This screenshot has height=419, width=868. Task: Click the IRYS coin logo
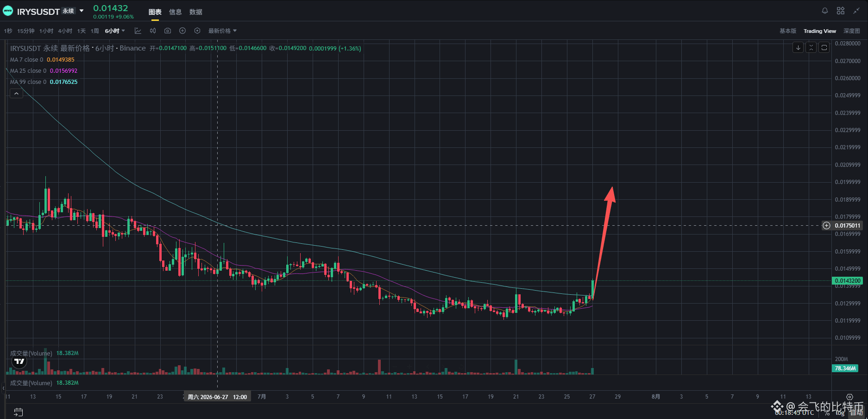coord(8,11)
